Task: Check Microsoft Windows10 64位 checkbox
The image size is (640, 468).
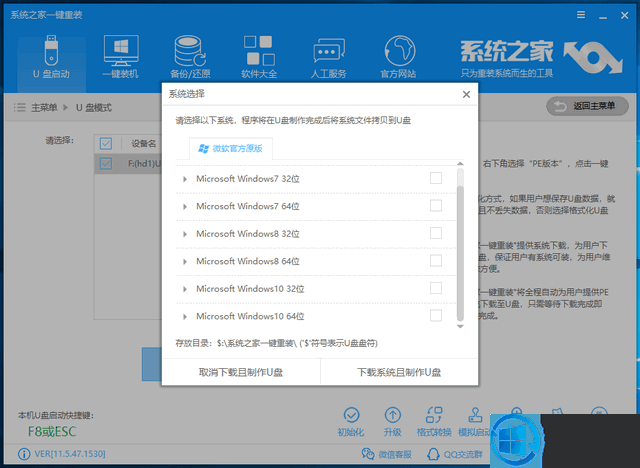Action: (x=436, y=315)
